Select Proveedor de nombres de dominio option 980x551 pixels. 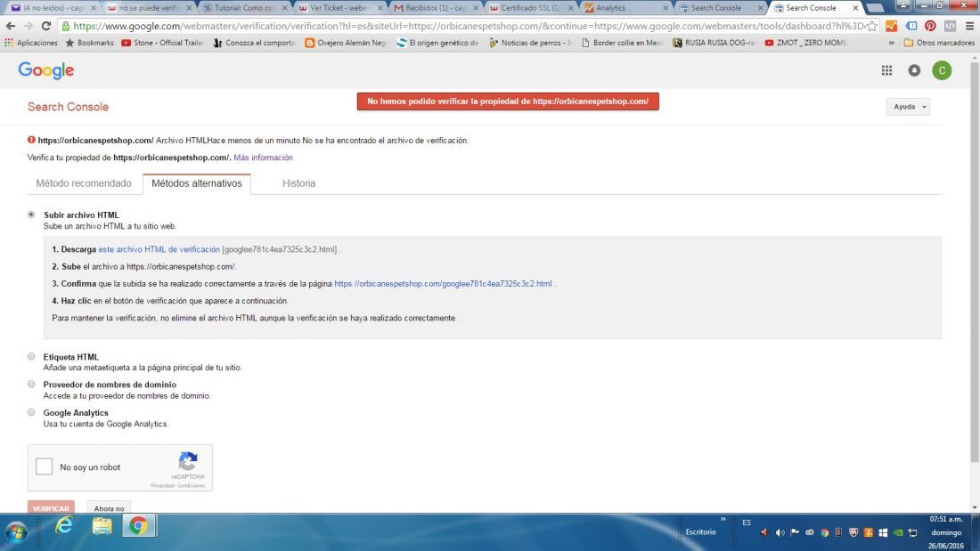point(31,385)
